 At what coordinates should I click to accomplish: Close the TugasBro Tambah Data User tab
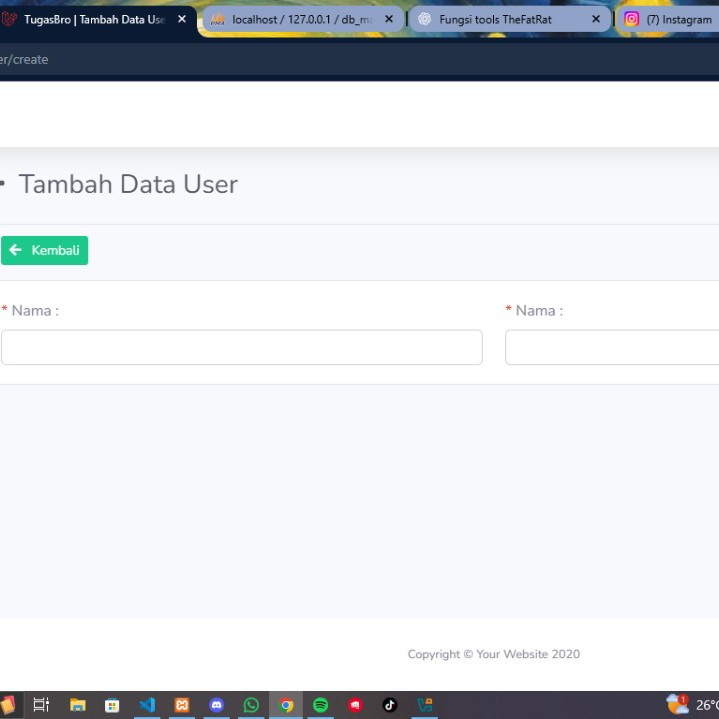[x=182, y=19]
